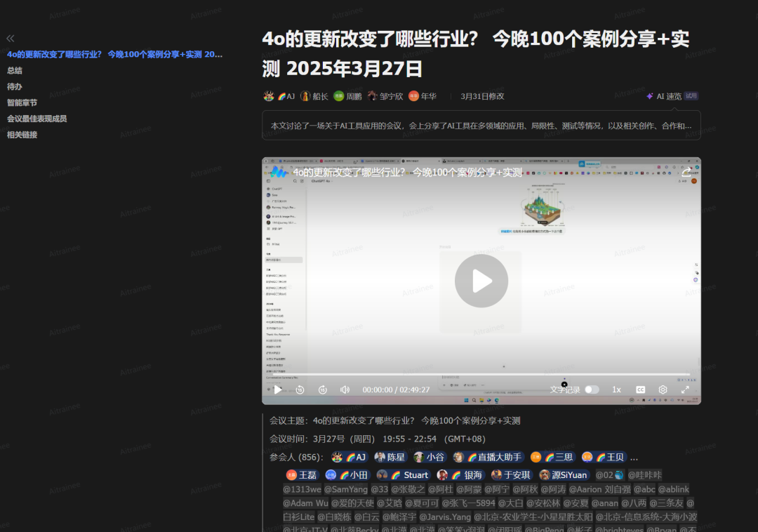The image size is (758, 532).
Task: Click the @张敬之 mention tag
Action: (408, 489)
